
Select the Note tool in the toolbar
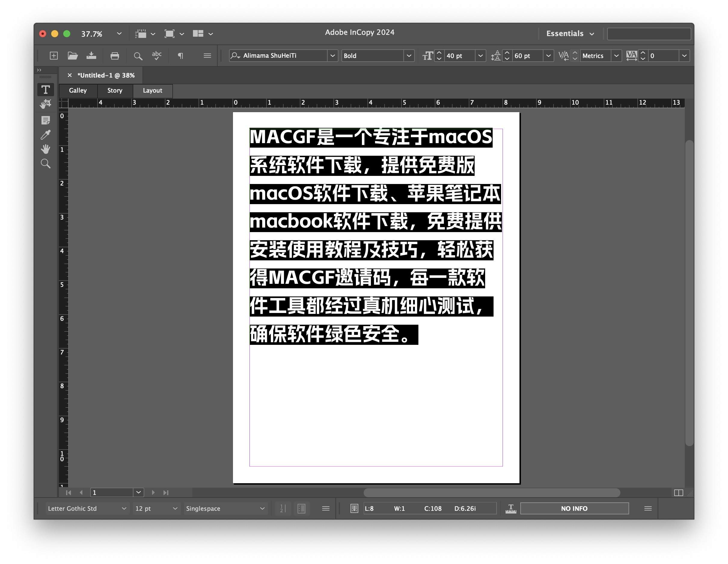coord(46,120)
